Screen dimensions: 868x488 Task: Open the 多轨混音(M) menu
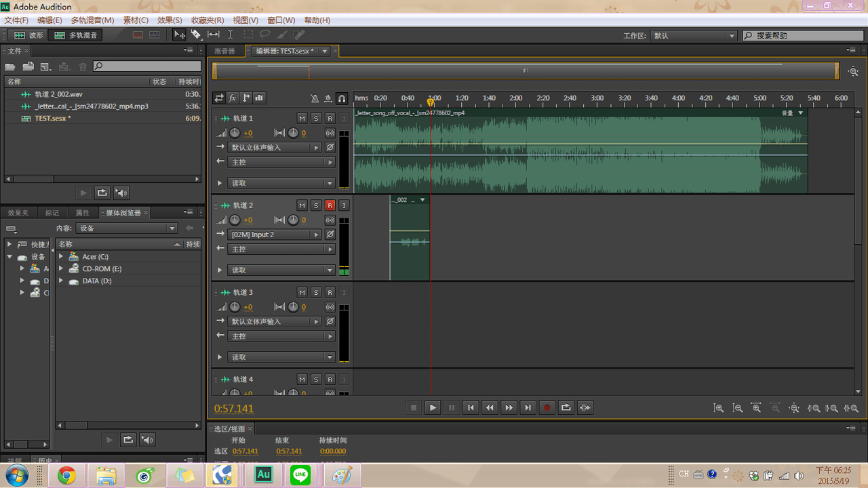(92, 20)
